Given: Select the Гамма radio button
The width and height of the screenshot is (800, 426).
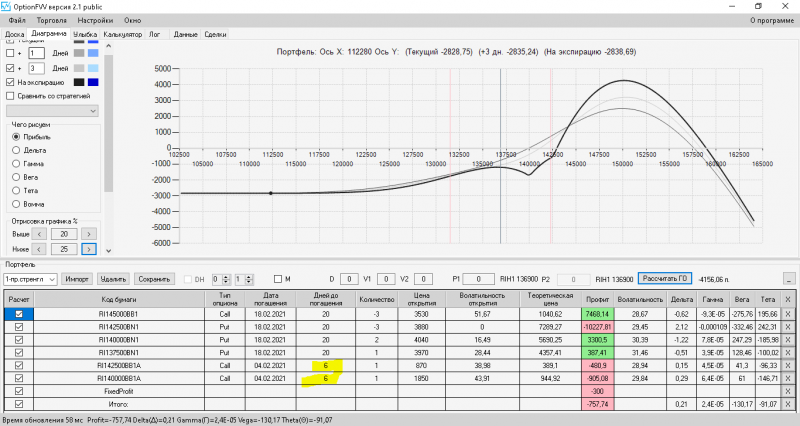Looking at the screenshot, I should (16, 164).
